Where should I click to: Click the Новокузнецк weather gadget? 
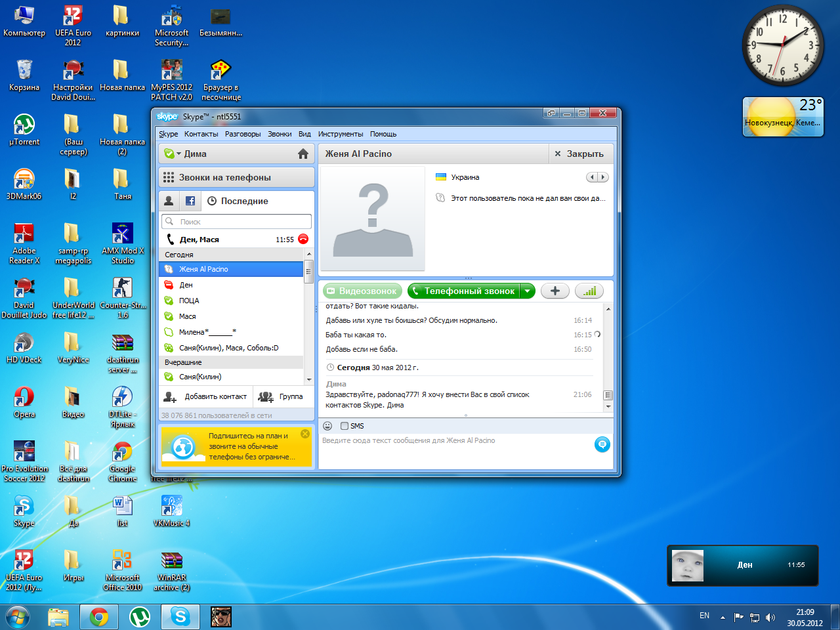click(x=783, y=117)
